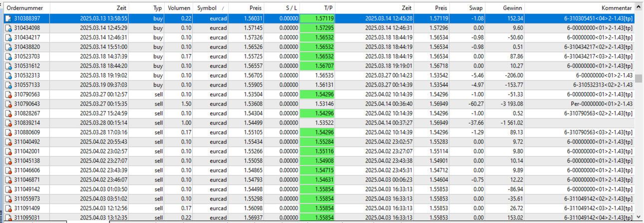Click the buy order icon for 310434098

(8, 27)
